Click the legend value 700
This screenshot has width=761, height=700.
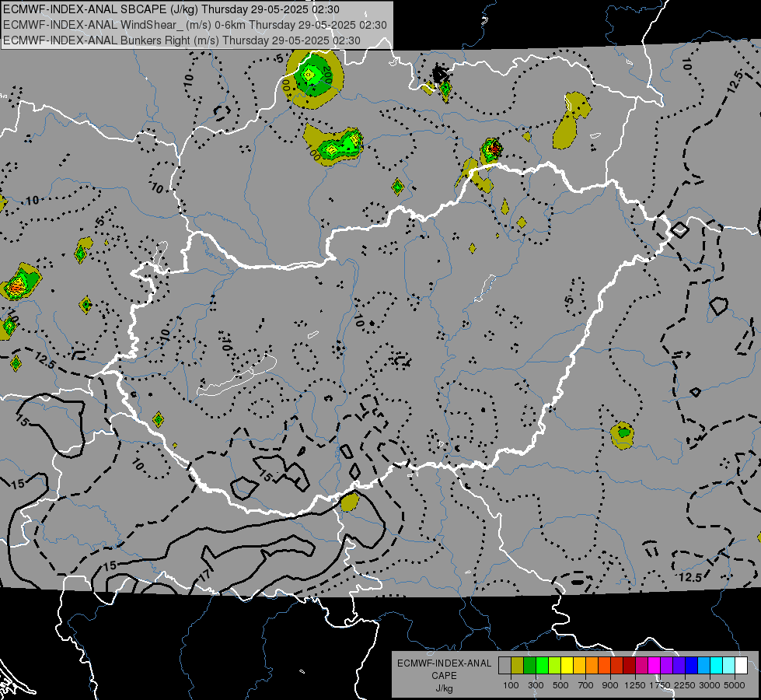[x=586, y=685]
